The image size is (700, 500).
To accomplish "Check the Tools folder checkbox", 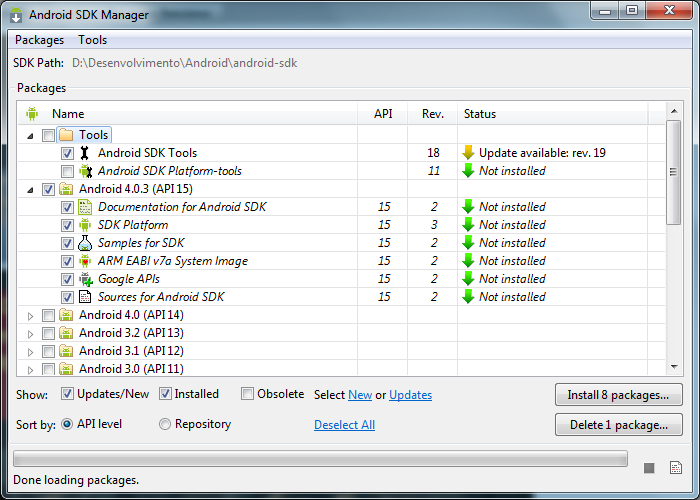I will tap(48, 135).
